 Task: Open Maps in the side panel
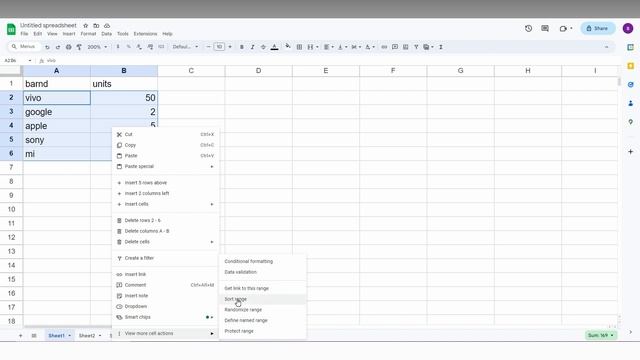click(x=631, y=122)
